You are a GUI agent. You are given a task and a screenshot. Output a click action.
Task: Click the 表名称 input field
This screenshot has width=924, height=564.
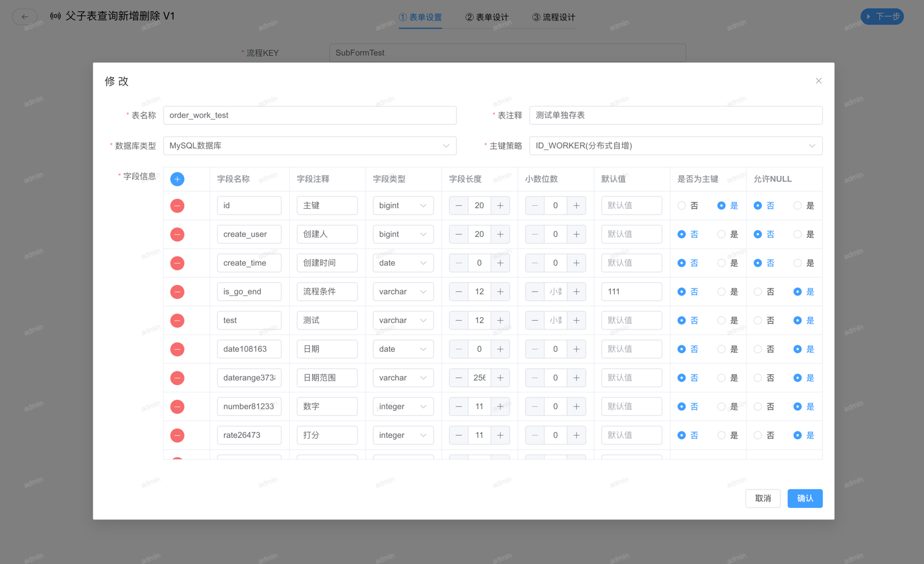pyautogui.click(x=309, y=115)
